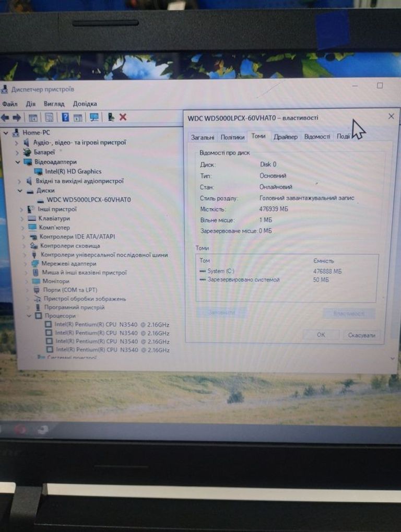Select Пристрої обробки зображень item
The height and width of the screenshot is (532, 401).
[x=85, y=299]
